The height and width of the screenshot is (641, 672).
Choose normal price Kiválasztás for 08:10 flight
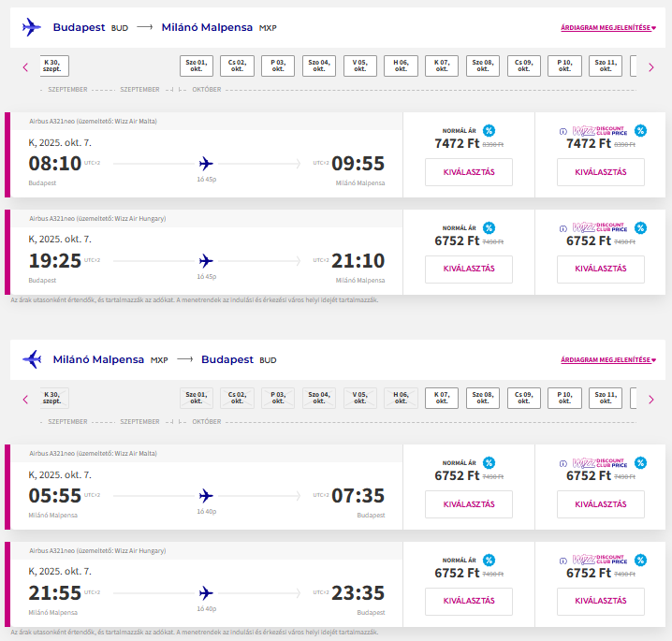[469, 172]
